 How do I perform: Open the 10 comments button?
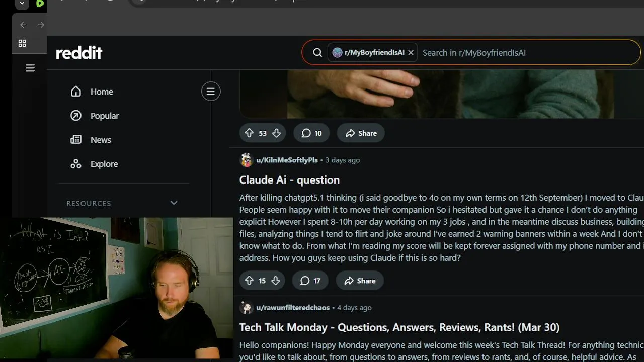[x=311, y=133]
